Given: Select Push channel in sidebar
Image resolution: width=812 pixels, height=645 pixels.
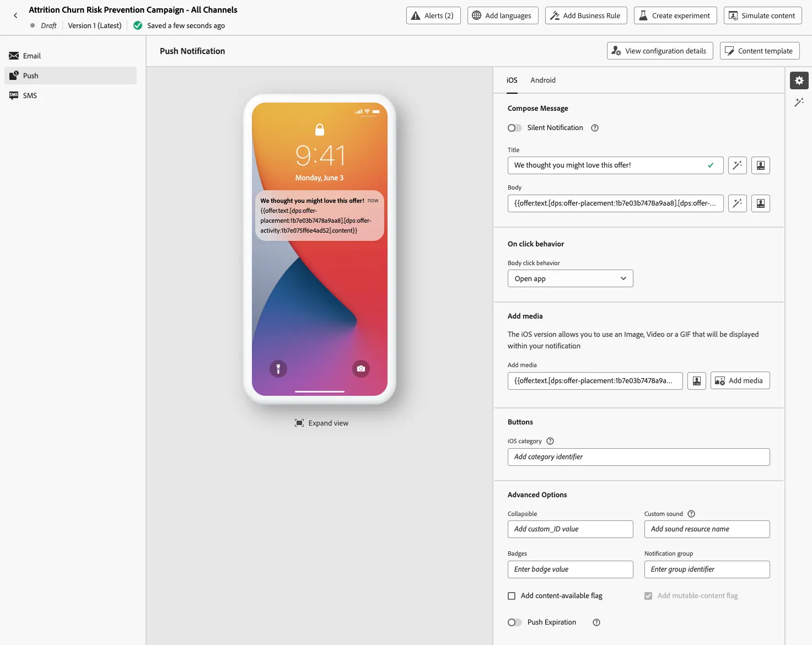Looking at the screenshot, I should (x=71, y=76).
